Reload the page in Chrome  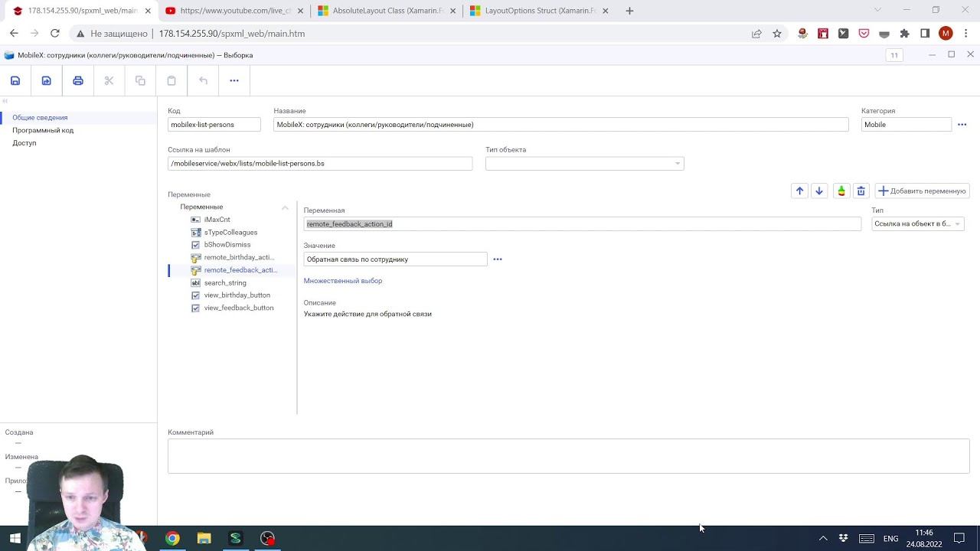55,34
